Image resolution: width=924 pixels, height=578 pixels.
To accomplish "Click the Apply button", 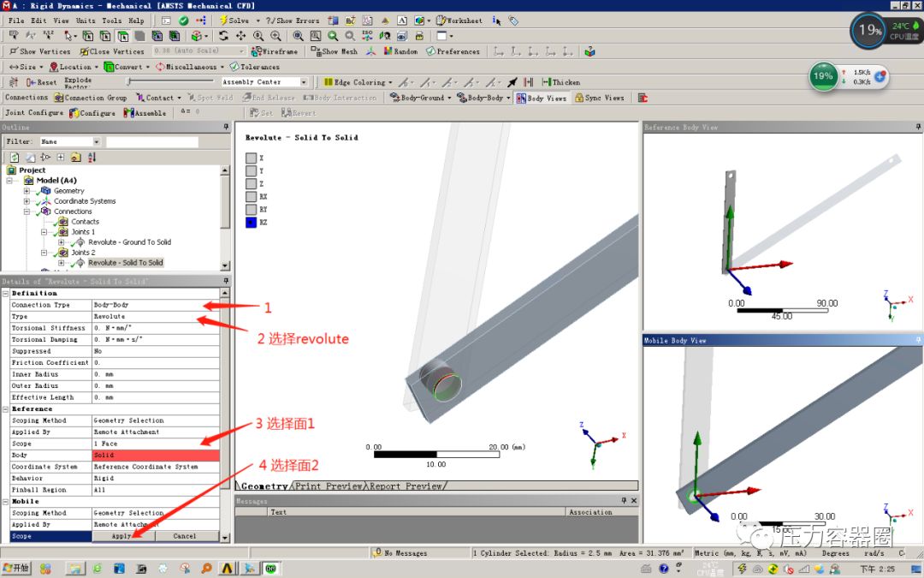I will (123, 535).
